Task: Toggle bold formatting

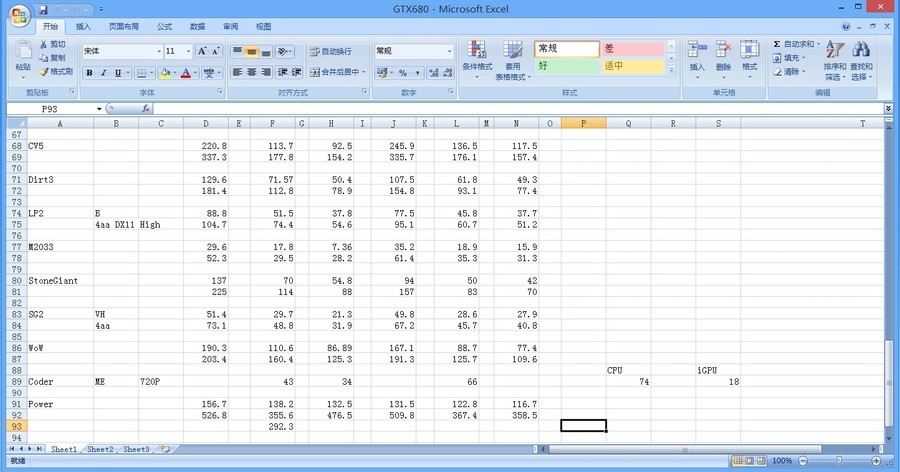Action: click(89, 73)
